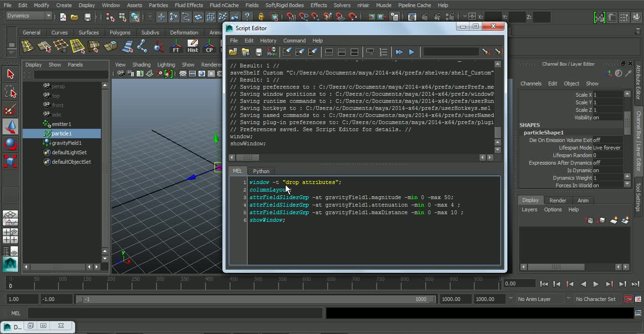Clear all with the third eraser icon
Screen dimensions: 644x334
tap(312, 52)
